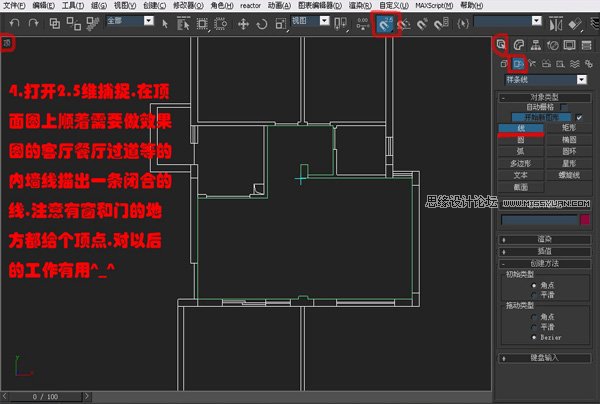Select the Cameras category icon
This screenshot has width=600, height=404.
(x=546, y=64)
